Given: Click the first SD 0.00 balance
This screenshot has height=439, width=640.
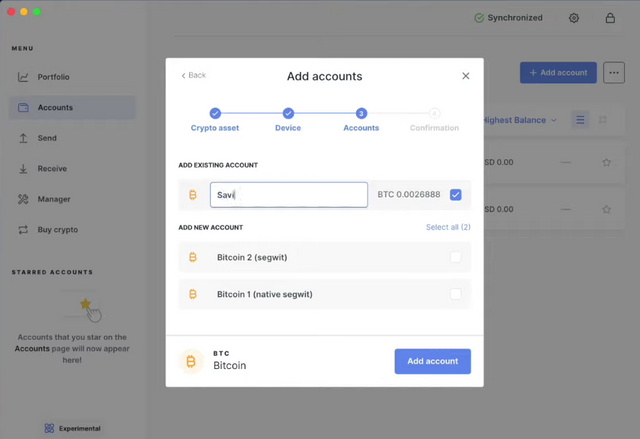Looking at the screenshot, I should pos(499,162).
